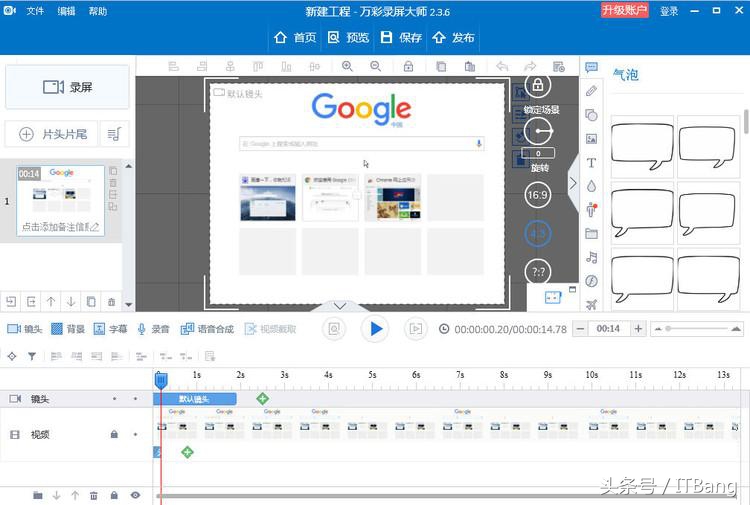Viewport: 750px width, 505px height.
Task: Click the keyframe diamond icon in timeline toolbar
Action: pos(12,356)
